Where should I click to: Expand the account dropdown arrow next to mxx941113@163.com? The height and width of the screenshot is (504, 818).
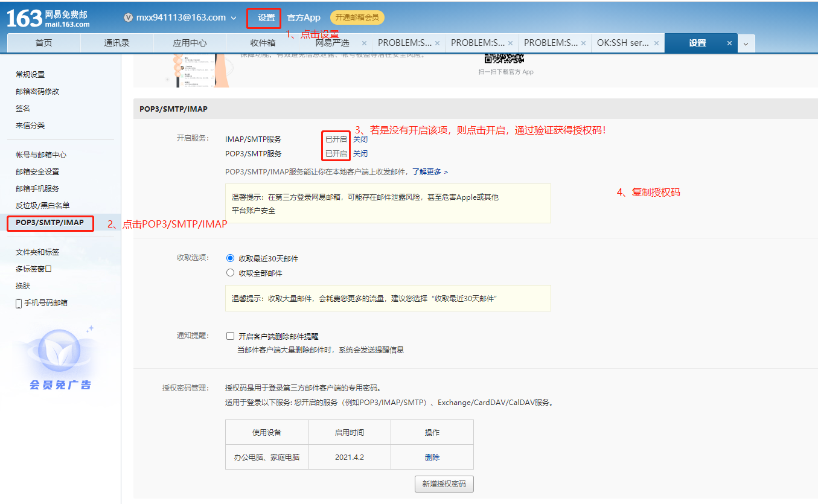click(234, 18)
